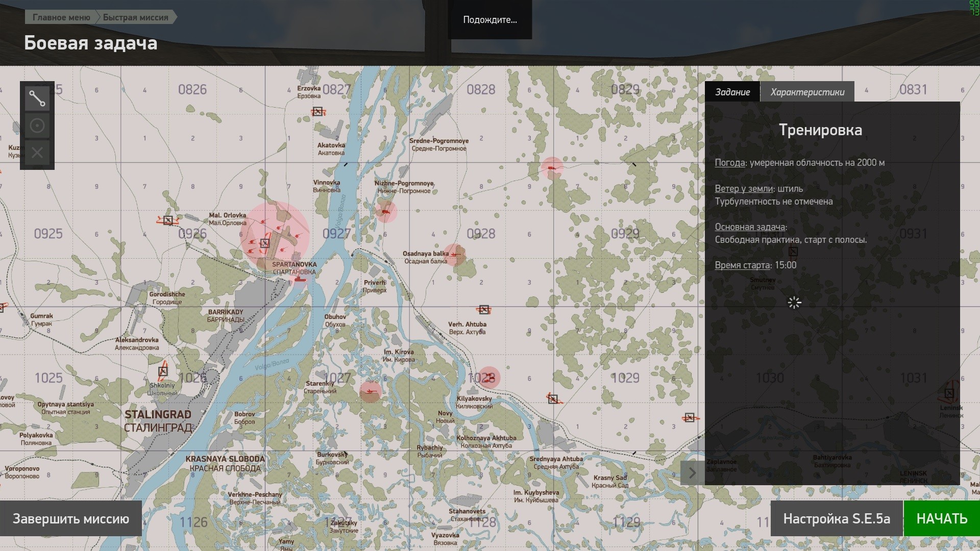Viewport: 980px width, 551px height.
Task: Click red unit in grid 0828 northeast
Action: 552,168
